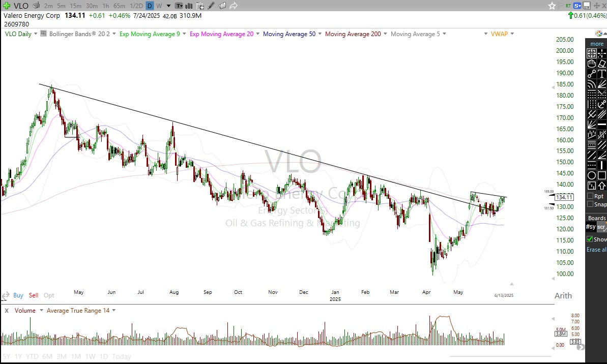
Task: Switch to 30m timeframe
Action: click(92, 6)
